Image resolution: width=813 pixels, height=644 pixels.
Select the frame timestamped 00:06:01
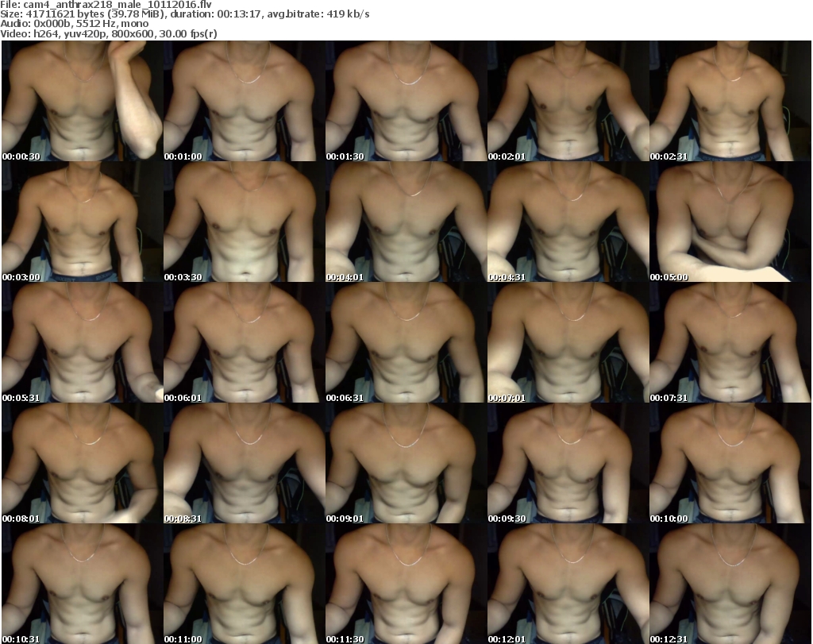click(x=245, y=343)
